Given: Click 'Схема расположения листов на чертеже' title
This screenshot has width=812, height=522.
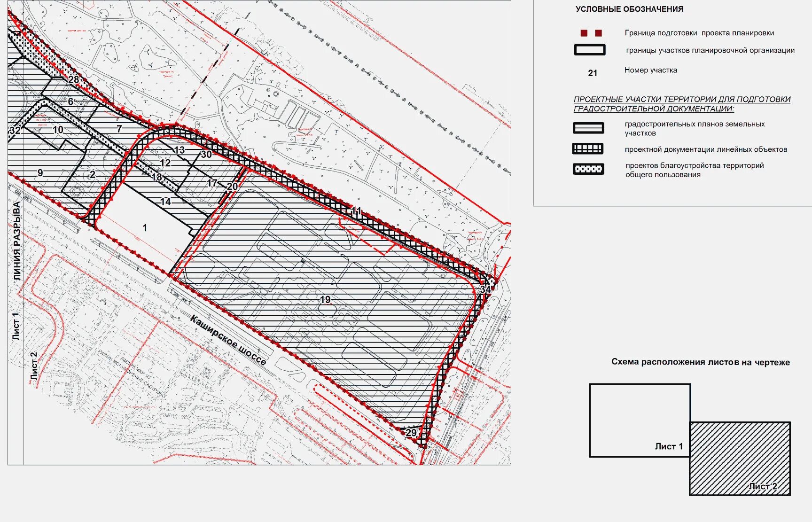Looking at the screenshot, I should coord(700,362).
